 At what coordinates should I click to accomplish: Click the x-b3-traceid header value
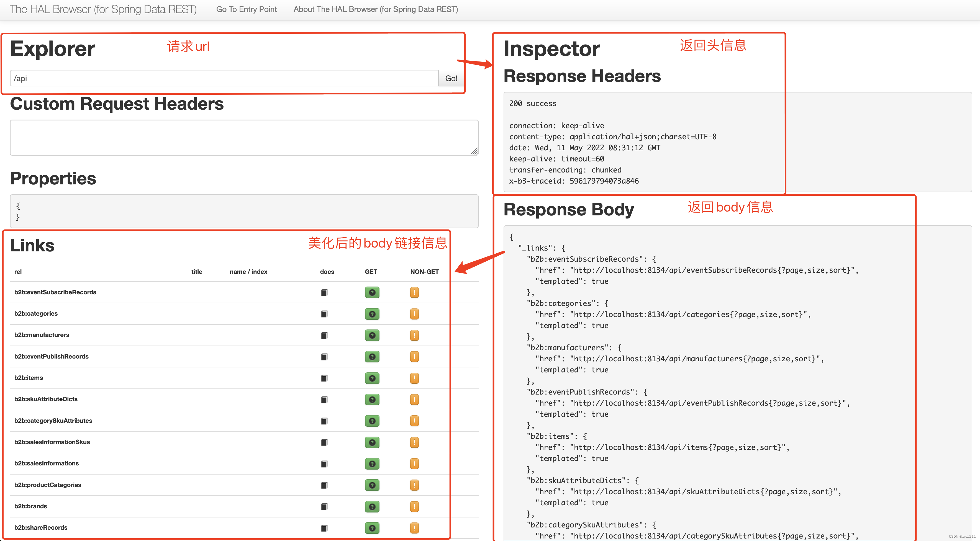tap(604, 181)
